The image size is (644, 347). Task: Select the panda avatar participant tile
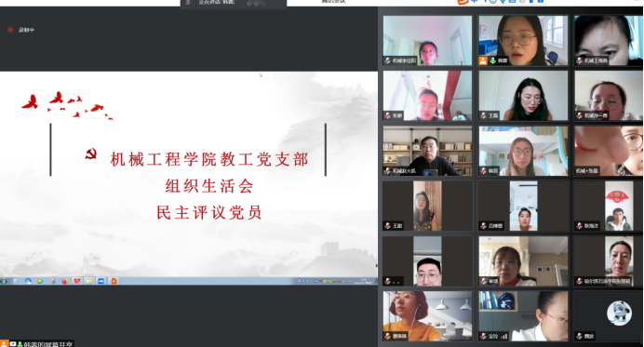point(608,316)
